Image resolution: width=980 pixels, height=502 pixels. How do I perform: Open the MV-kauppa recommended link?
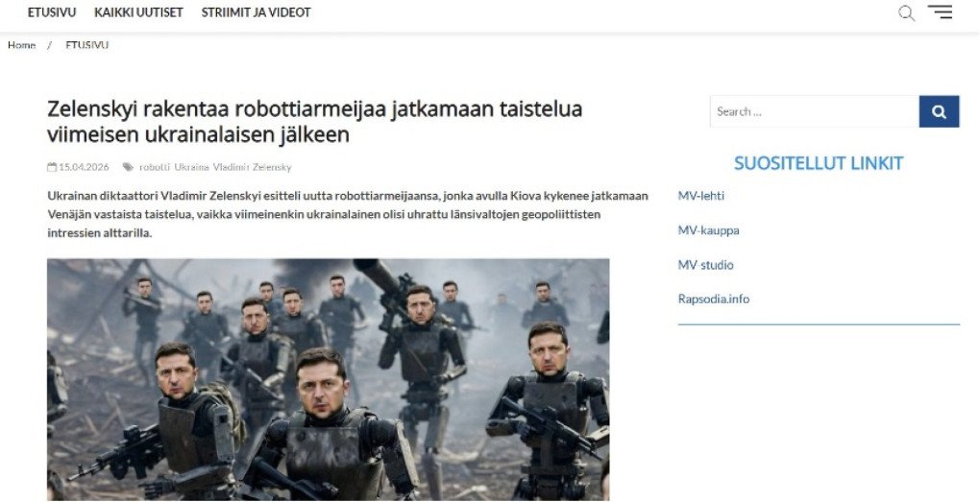pos(709,230)
